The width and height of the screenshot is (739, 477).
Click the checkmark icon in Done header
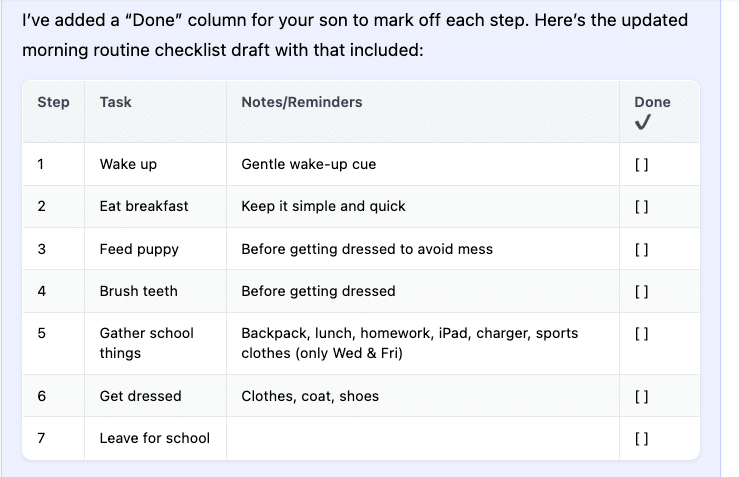(643, 122)
